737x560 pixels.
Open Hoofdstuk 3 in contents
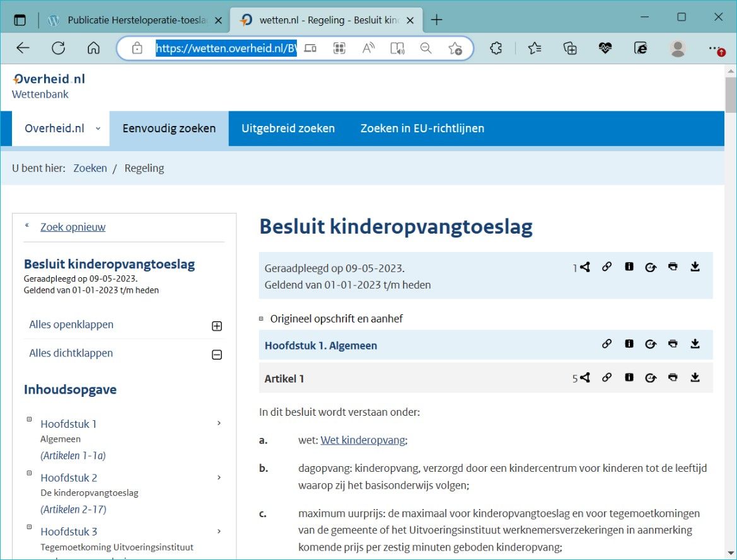click(69, 532)
